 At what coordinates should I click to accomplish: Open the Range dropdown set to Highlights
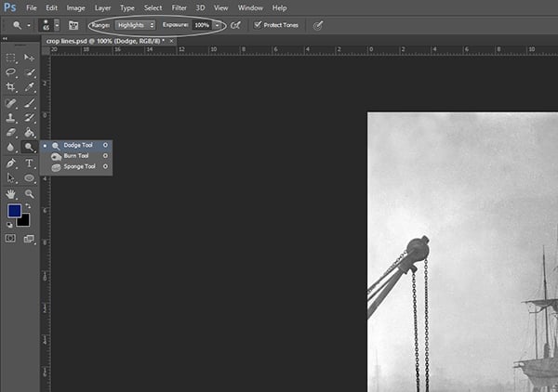(135, 25)
